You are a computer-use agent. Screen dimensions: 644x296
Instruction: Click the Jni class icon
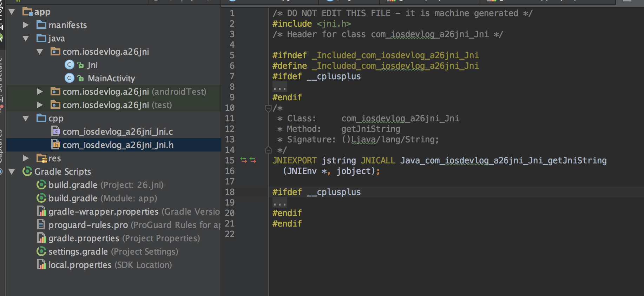click(x=70, y=65)
